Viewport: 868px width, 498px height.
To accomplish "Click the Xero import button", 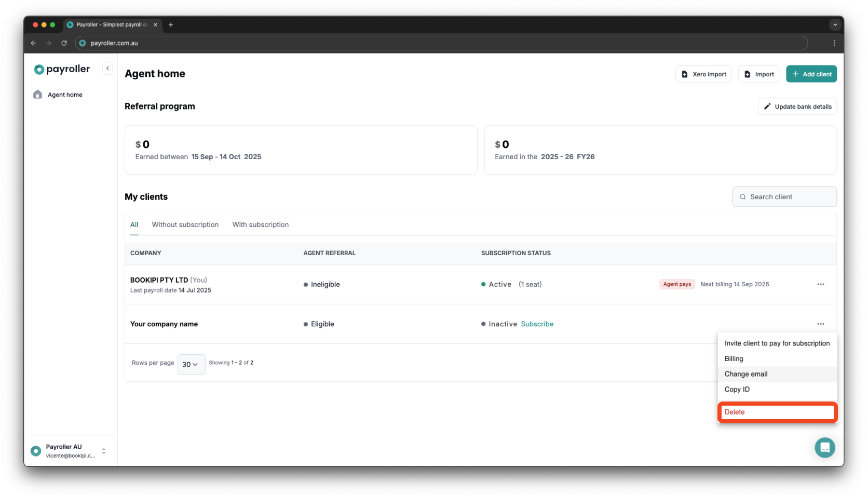I will (x=703, y=74).
